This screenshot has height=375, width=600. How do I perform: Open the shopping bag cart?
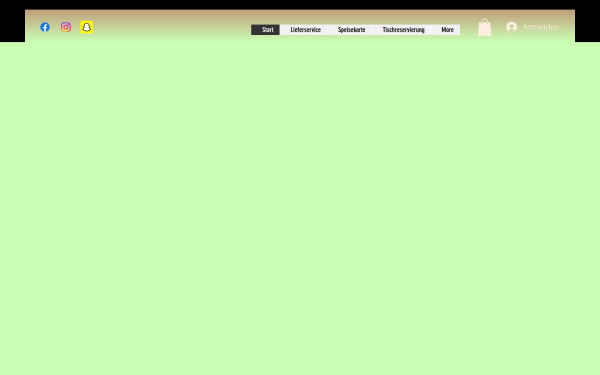click(484, 28)
